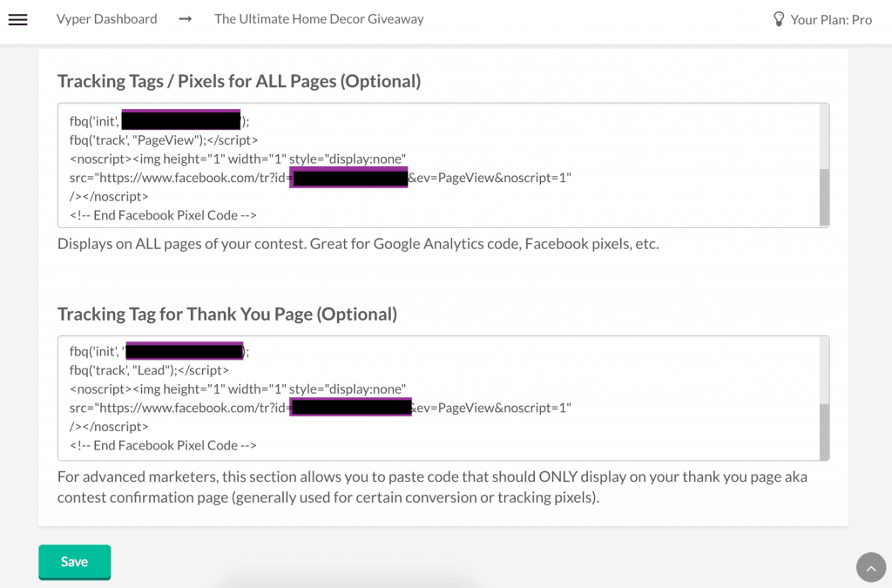
Task: Click the lightbulb icon beside Your Plan
Action: click(x=779, y=19)
